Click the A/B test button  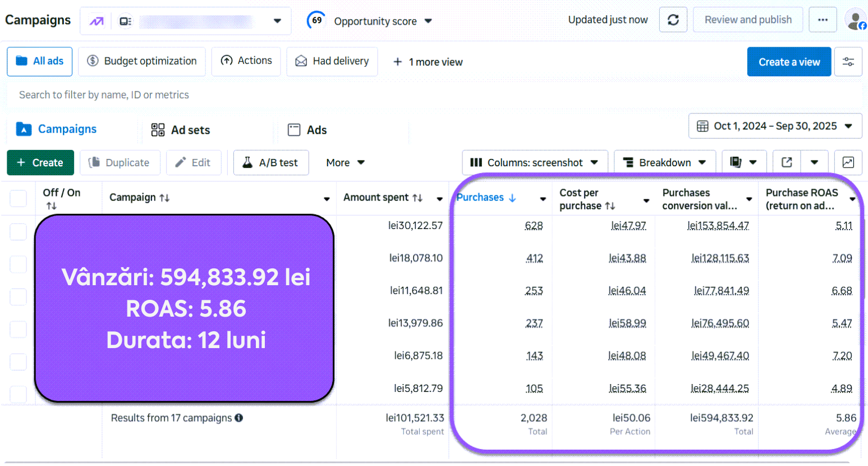271,162
